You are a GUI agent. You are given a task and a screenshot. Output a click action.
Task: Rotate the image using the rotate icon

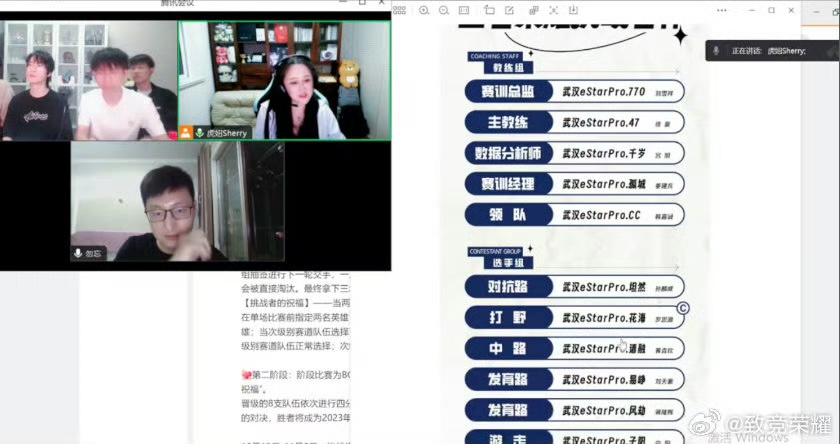pyautogui.click(x=489, y=10)
